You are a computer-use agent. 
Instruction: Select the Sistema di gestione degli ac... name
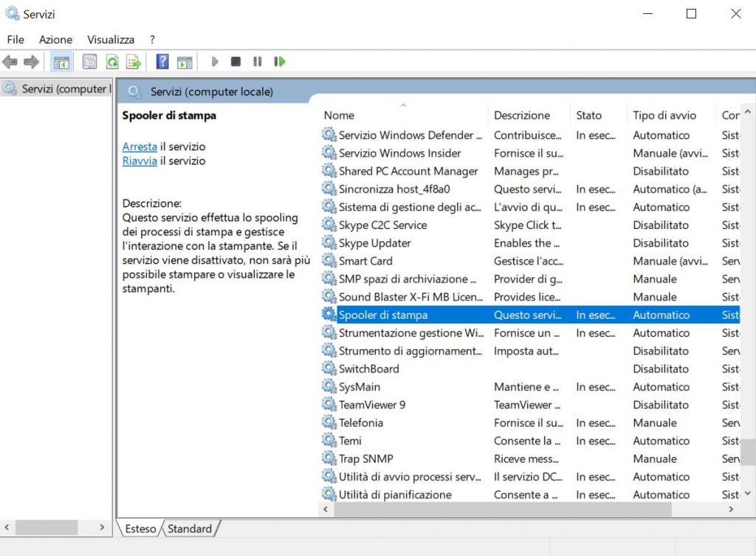410,207
